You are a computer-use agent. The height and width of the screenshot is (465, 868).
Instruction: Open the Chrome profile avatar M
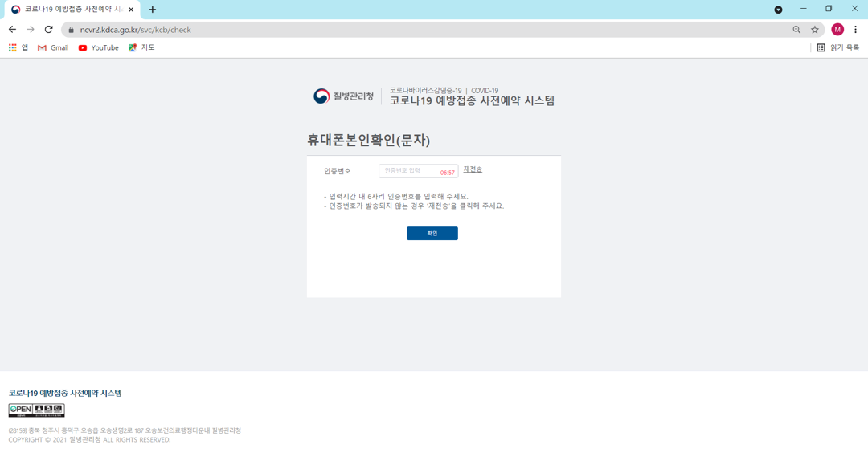coord(837,29)
